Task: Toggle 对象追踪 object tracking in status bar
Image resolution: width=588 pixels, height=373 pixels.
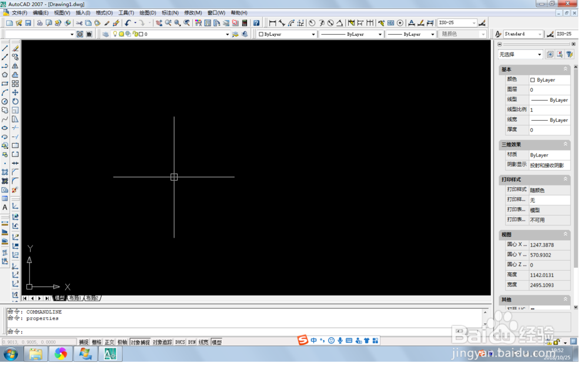Action: click(162, 342)
